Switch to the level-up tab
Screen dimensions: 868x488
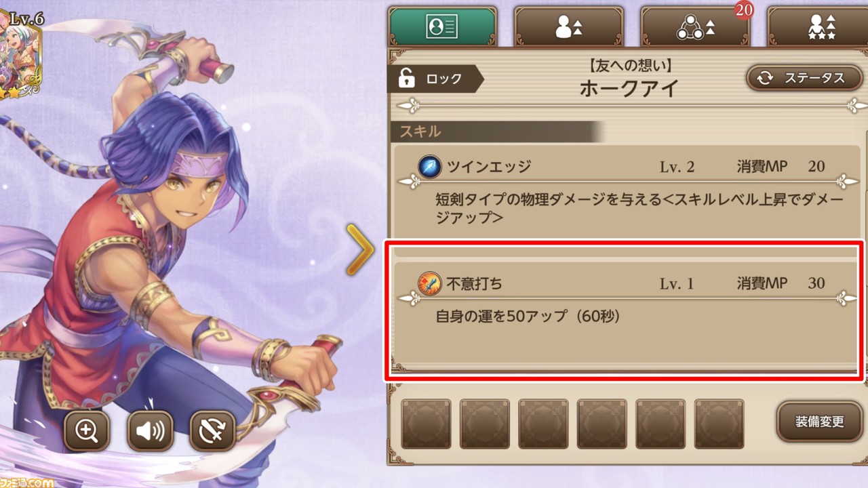[x=568, y=26]
